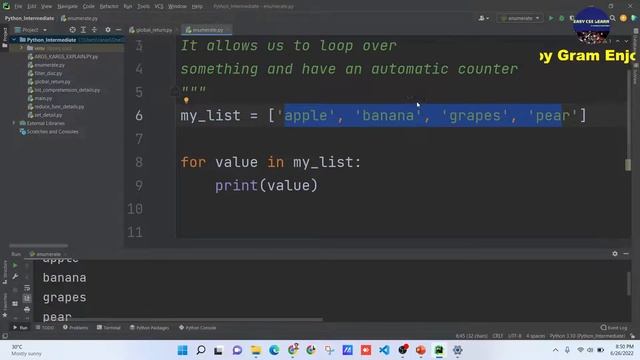640x360 pixels.
Task: Open the Code menu
Action: 89,7
